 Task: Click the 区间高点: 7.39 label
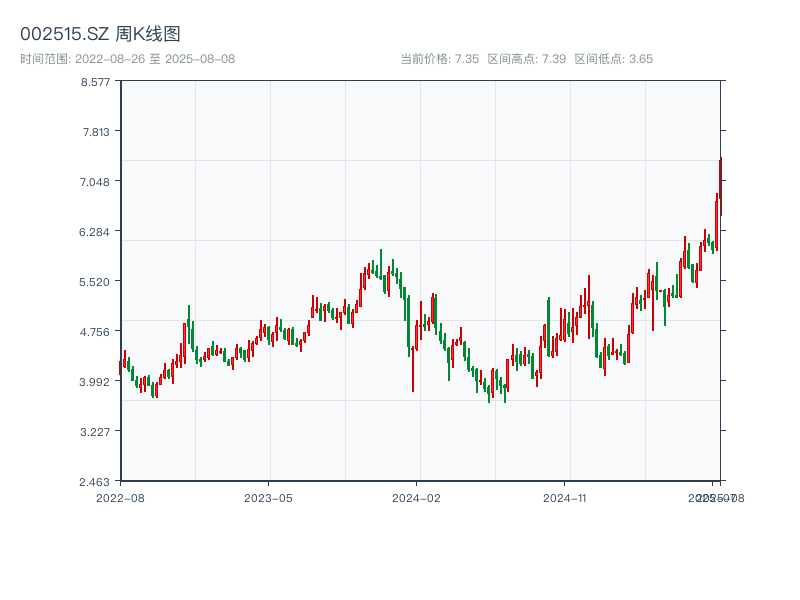point(527,59)
